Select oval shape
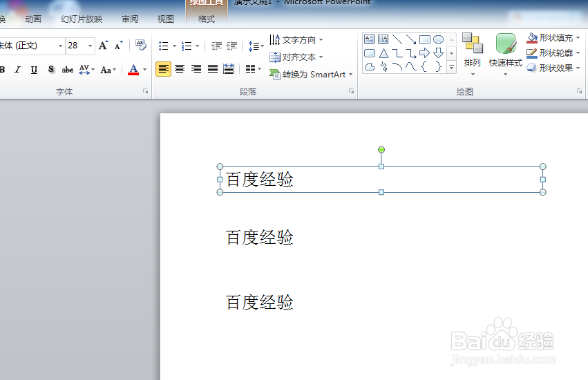588x380 pixels. coord(438,39)
